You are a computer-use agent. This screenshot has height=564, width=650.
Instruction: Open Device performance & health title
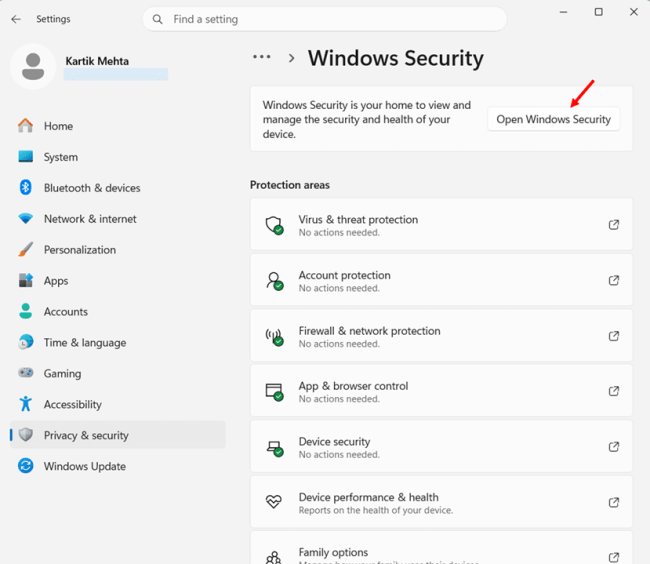pos(369,497)
